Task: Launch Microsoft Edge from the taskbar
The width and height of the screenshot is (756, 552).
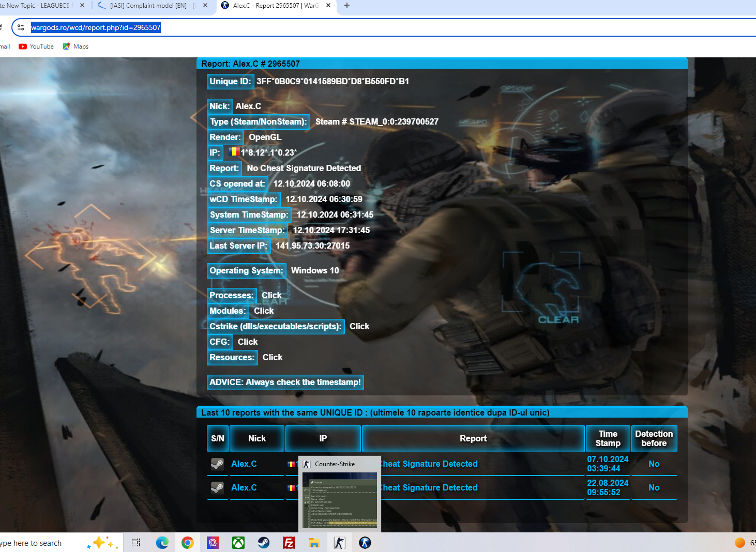Action: coord(162,543)
